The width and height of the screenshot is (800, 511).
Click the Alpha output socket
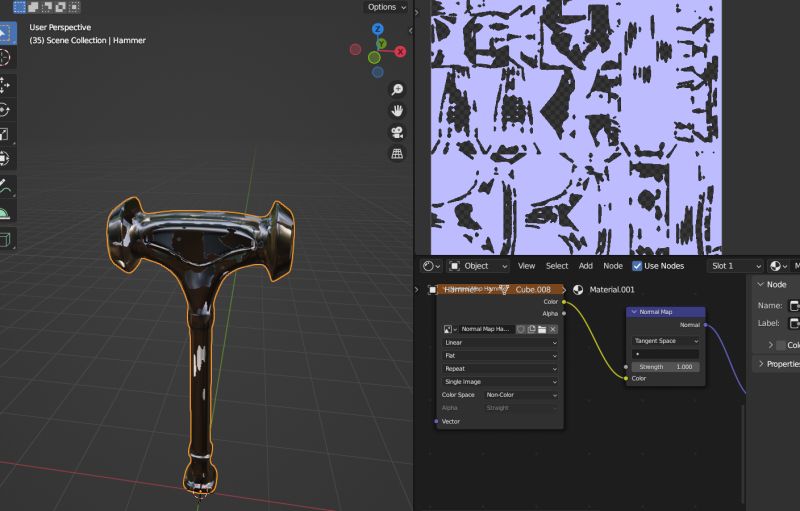click(564, 314)
